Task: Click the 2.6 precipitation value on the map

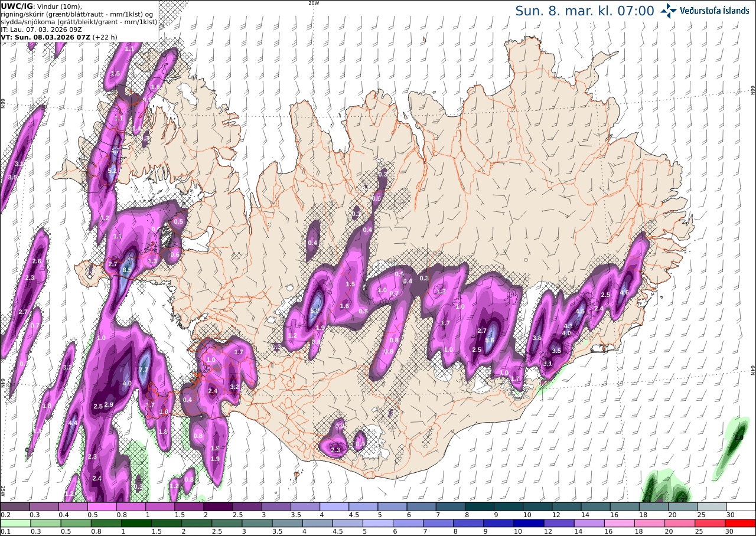Action: [37, 261]
